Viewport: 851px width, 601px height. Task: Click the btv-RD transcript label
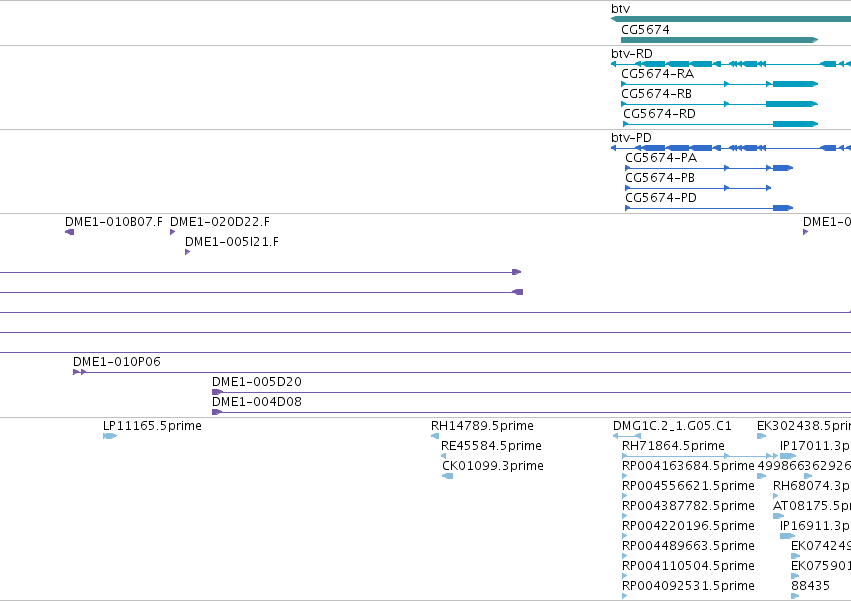click(x=632, y=54)
